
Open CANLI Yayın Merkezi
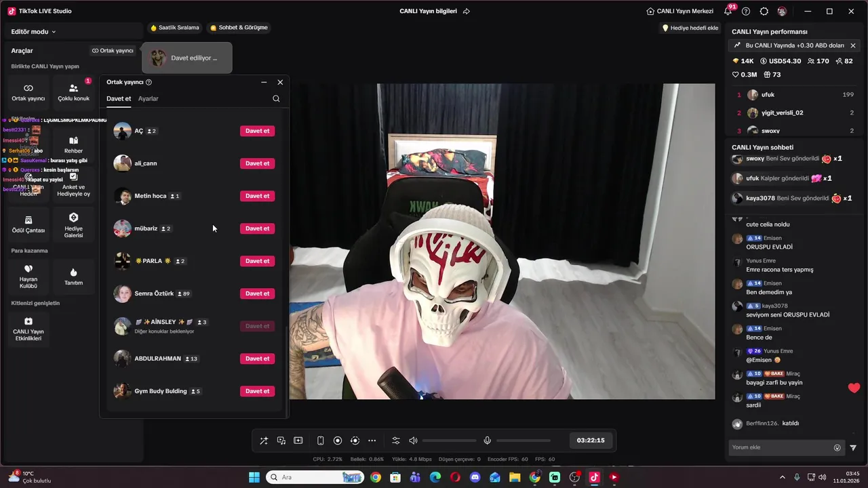click(680, 12)
